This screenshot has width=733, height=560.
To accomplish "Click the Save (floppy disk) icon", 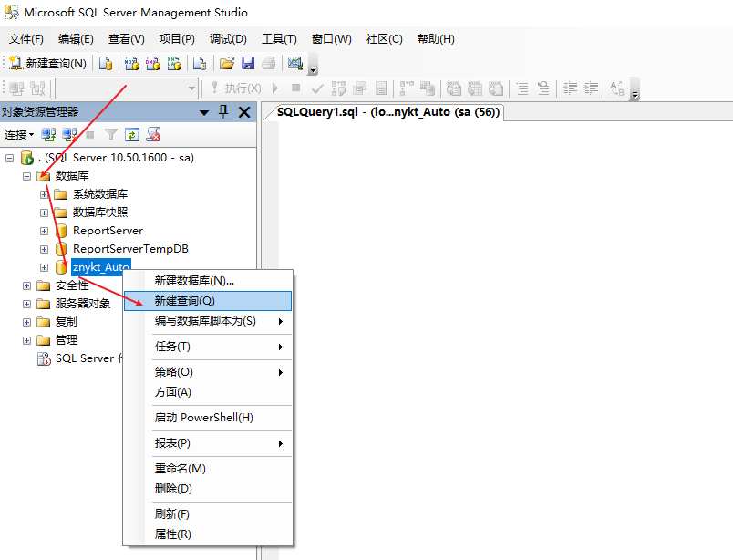I will point(248,63).
